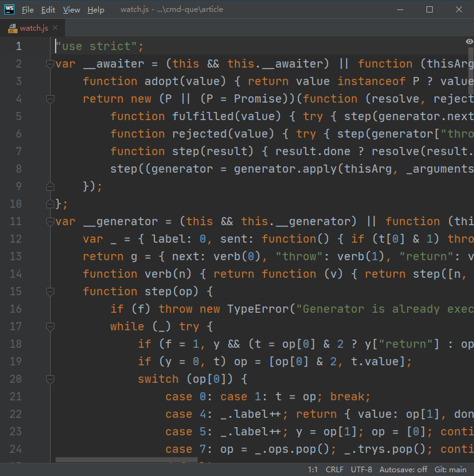The height and width of the screenshot is (476, 474).
Task: Click the horizontal scrollbar thumb in editor
Action: [126, 460]
